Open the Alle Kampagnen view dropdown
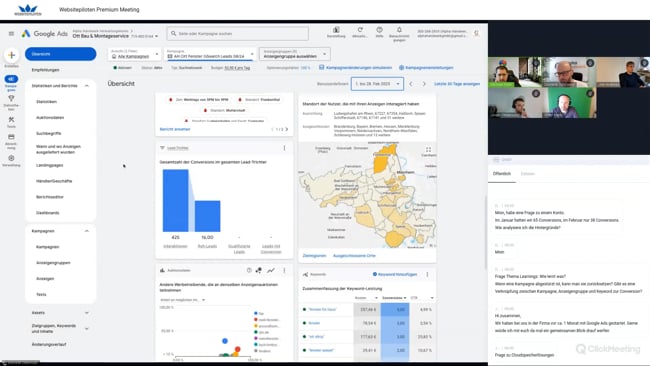The width and height of the screenshot is (650, 366). (x=135, y=54)
